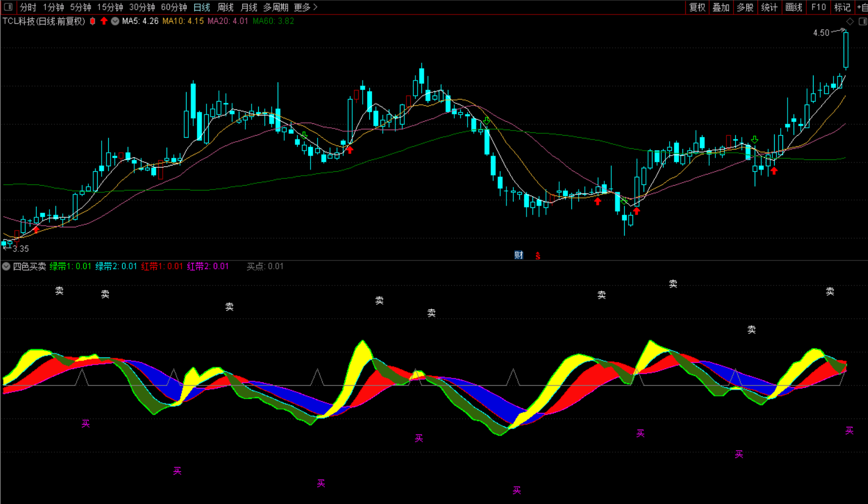This screenshot has height=504, width=868.
Task: Click the rightmost green down-arrow on price chart
Action: tap(754, 139)
